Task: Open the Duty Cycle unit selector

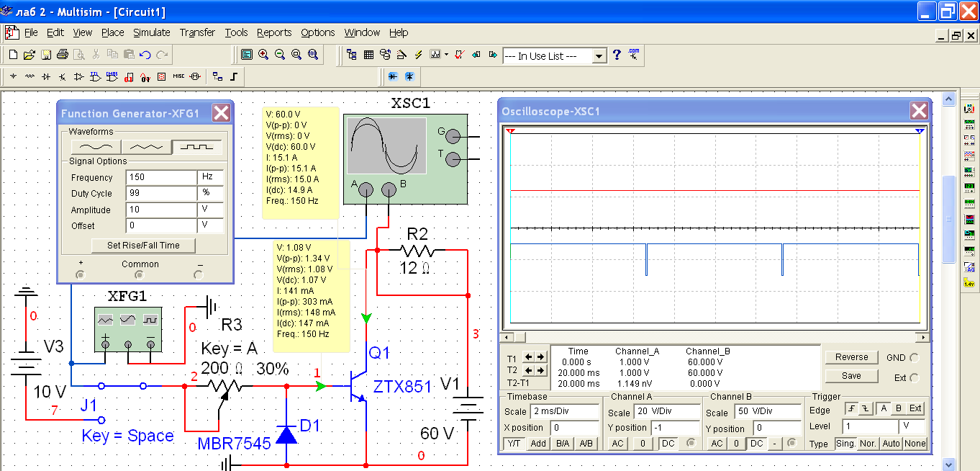Action: (x=210, y=194)
